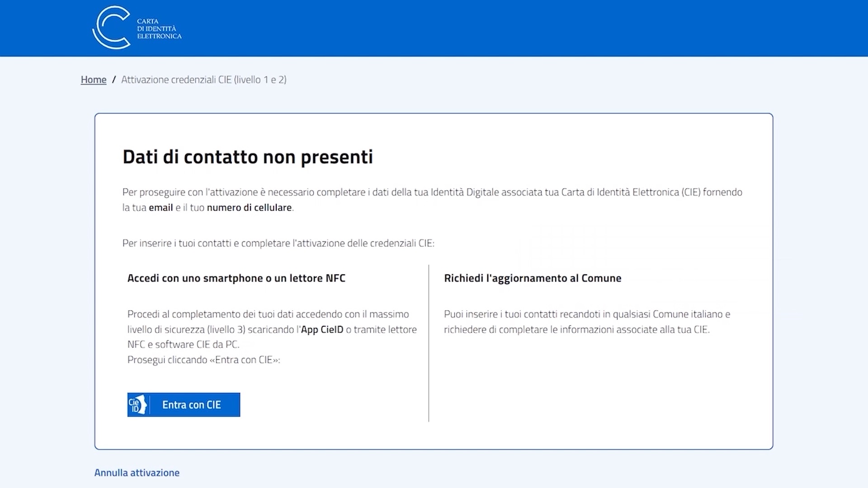Click the 'Richiedi l'aggiornamento al Comune' heading

[x=533, y=278]
